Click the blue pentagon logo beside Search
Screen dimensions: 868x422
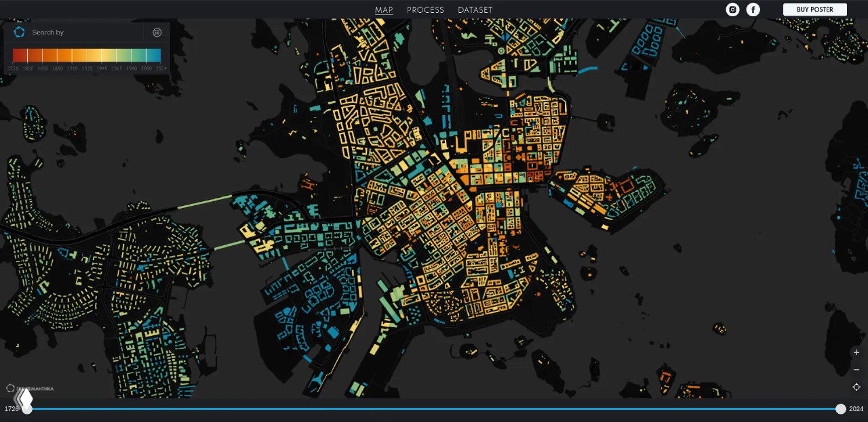[19, 32]
